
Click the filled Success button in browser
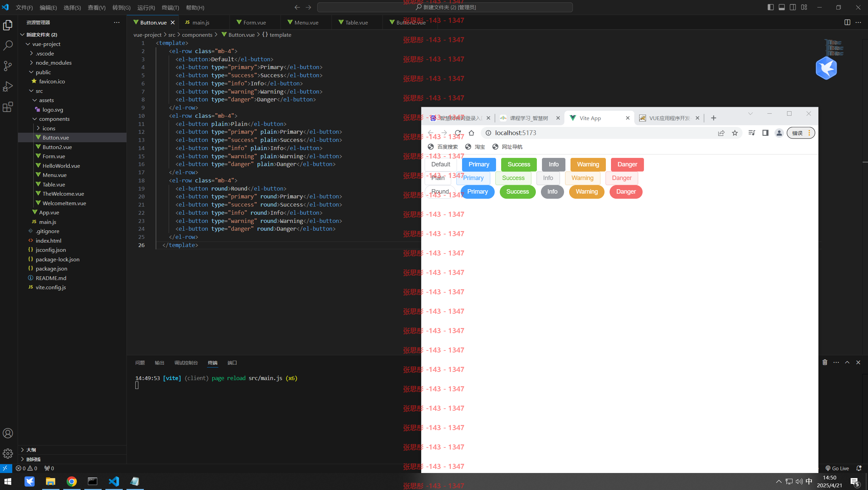pos(518,164)
